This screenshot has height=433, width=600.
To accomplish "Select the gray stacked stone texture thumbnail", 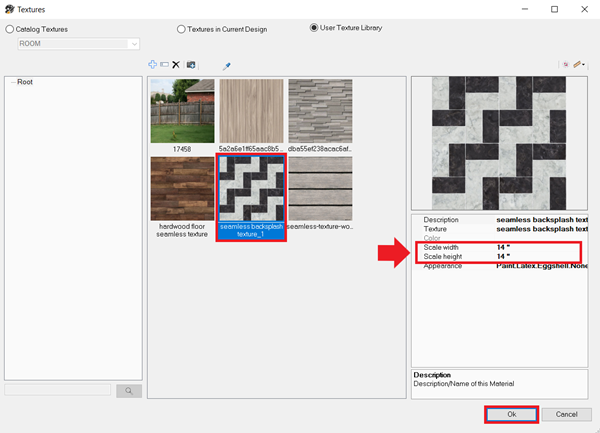I will (x=320, y=111).
